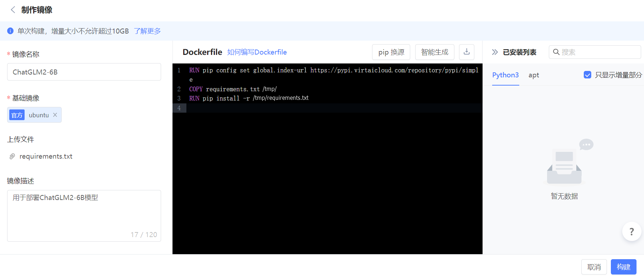644x277 pixels.
Task: Click the paperclip icon beside requirements.txt
Action: [12, 157]
